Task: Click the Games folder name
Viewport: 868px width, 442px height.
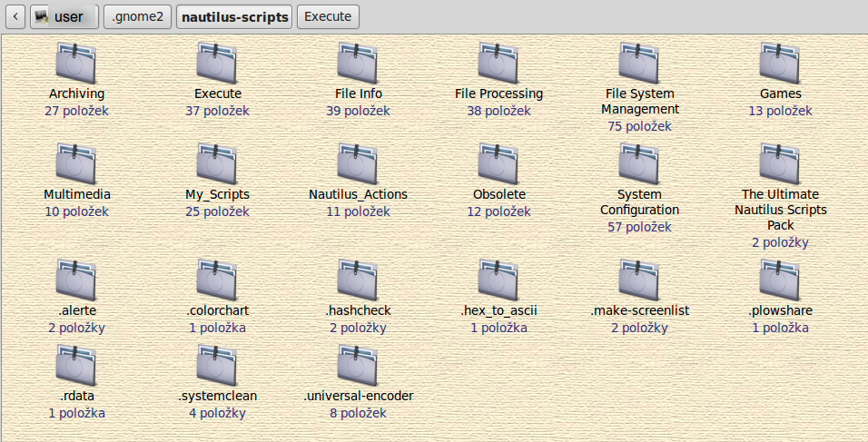Action: [781, 93]
